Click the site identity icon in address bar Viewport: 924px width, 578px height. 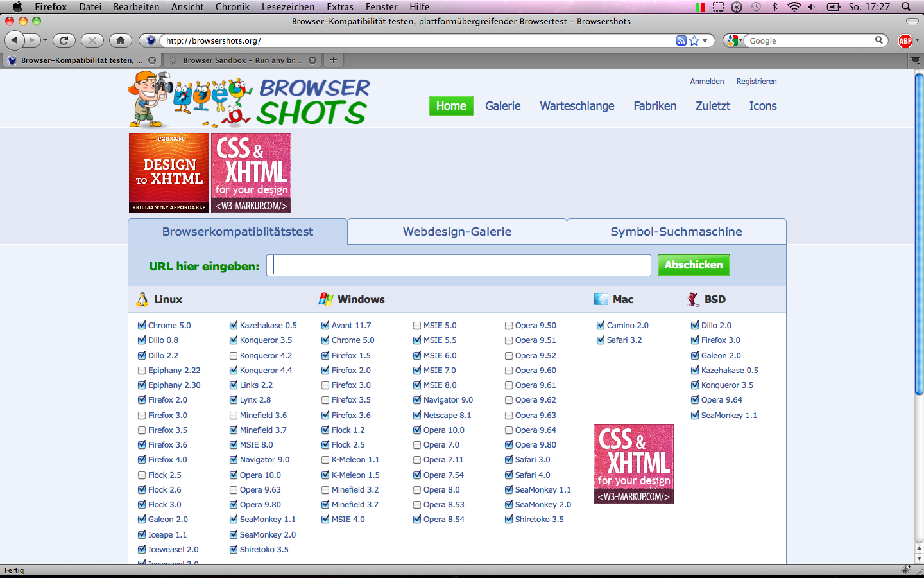151,40
